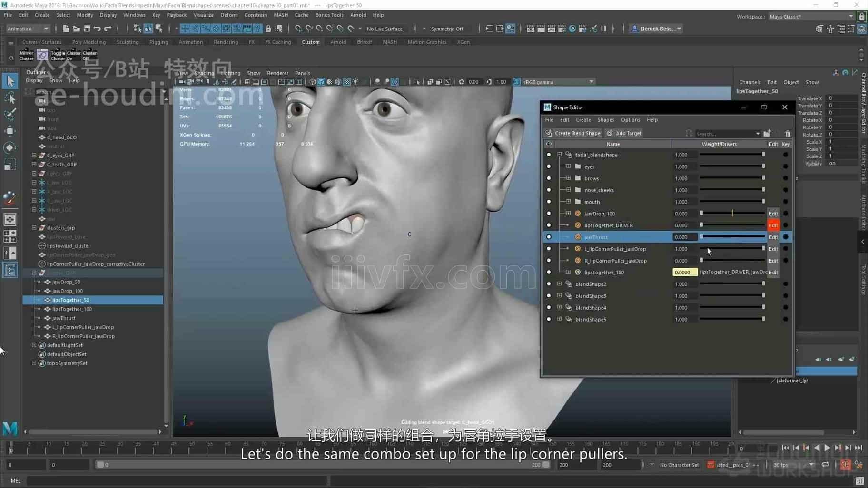Expand the mouth group in Shape Editor
Viewport: 868px width, 488px height.
[x=568, y=202]
